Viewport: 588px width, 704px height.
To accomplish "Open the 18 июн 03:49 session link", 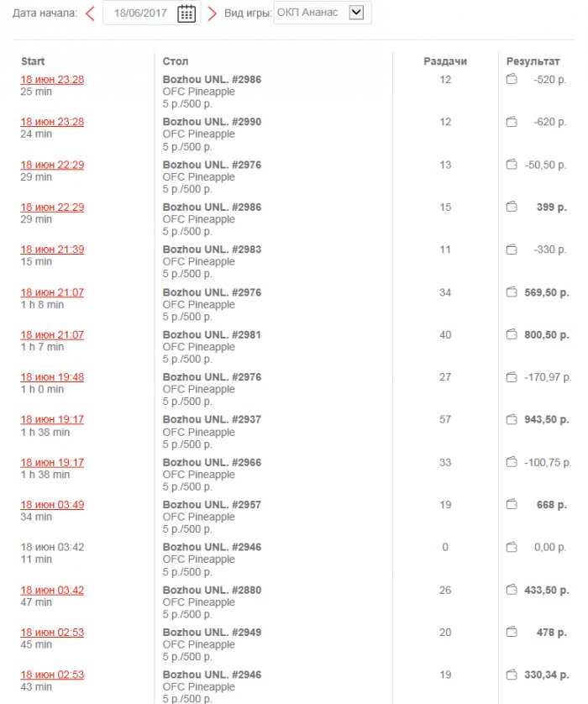I will pyautogui.click(x=52, y=505).
